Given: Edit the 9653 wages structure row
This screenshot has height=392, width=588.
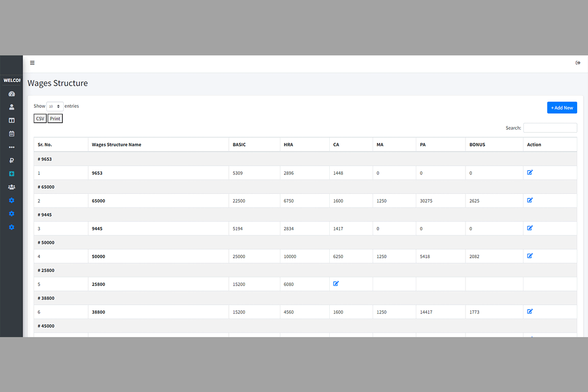Looking at the screenshot, I should (x=530, y=172).
